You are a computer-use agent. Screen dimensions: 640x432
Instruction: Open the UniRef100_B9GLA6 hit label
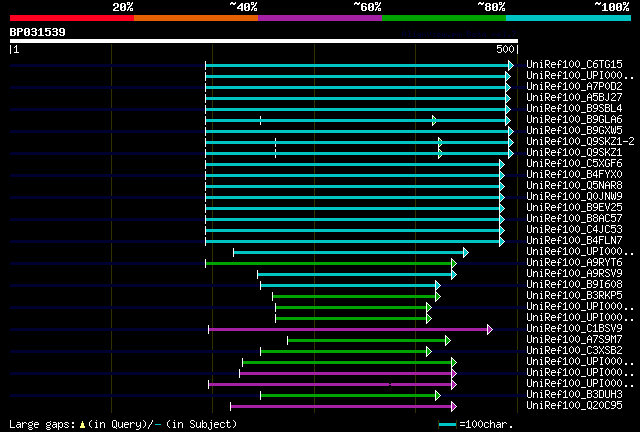point(574,119)
